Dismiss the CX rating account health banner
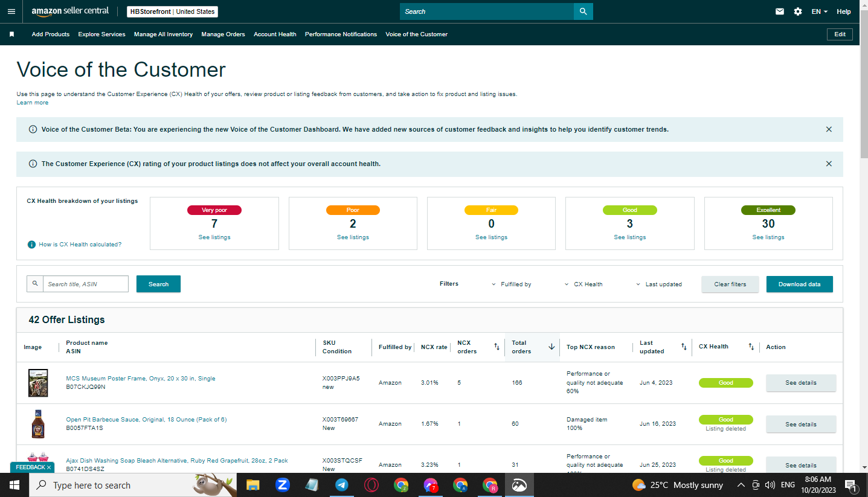This screenshot has width=868, height=497. (x=829, y=164)
